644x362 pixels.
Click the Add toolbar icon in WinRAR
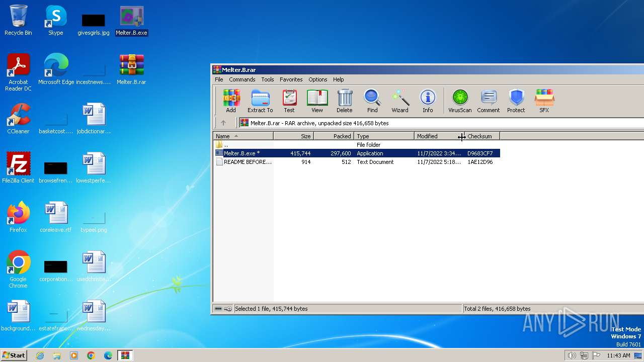[x=231, y=101]
